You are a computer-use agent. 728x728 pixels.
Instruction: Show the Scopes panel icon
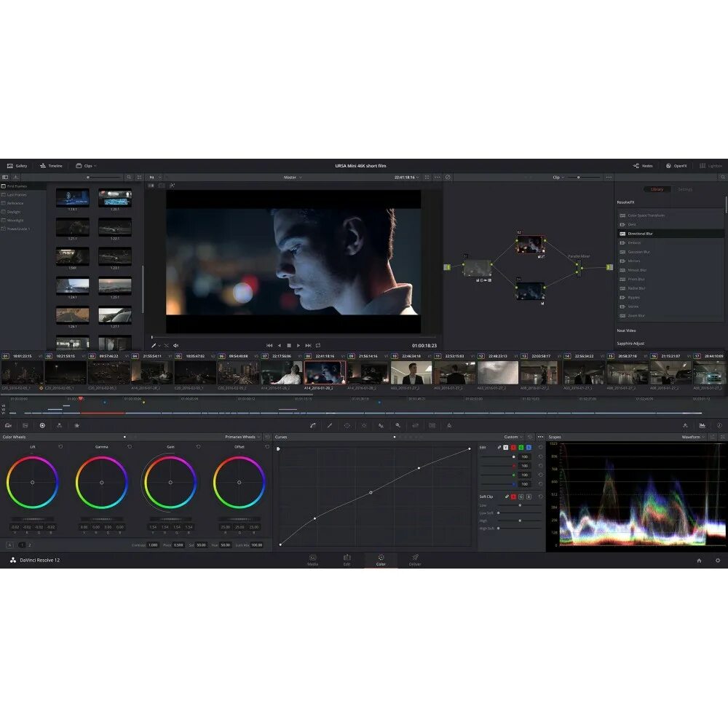[x=703, y=425]
